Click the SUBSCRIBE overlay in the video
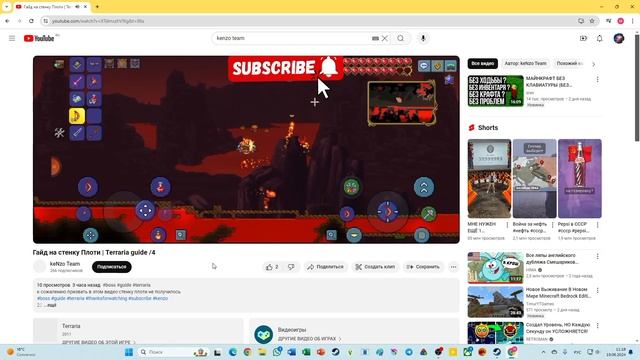The width and height of the screenshot is (640, 360). [285, 68]
